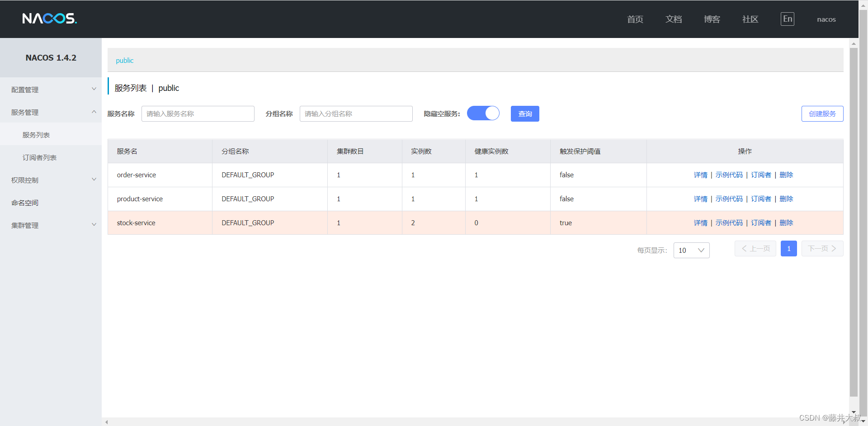Expand the 权限控制 menu chevron

point(94,180)
